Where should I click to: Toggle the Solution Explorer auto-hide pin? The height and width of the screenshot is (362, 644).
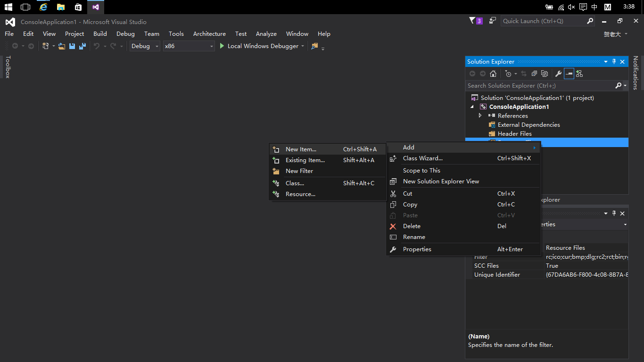[x=614, y=62]
